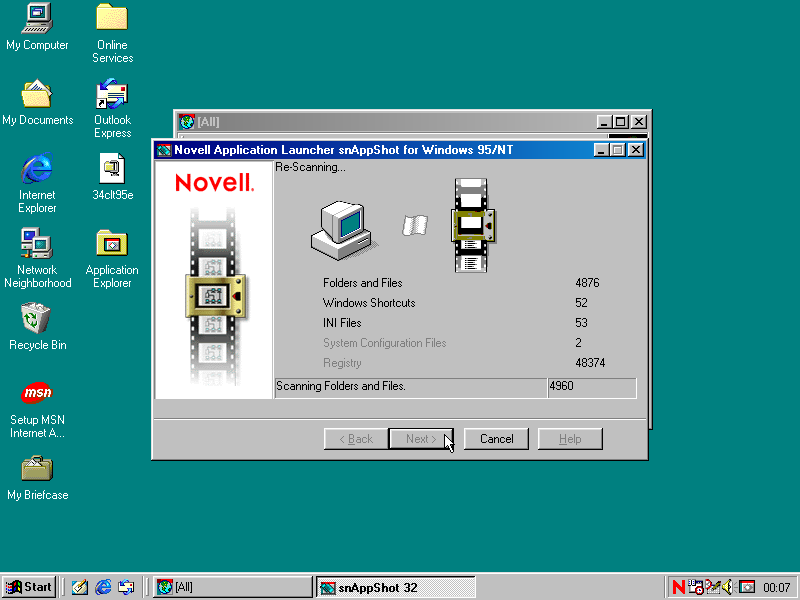The height and width of the screenshot is (600, 800).
Task: Click the Registry count 48374
Action: (590, 363)
